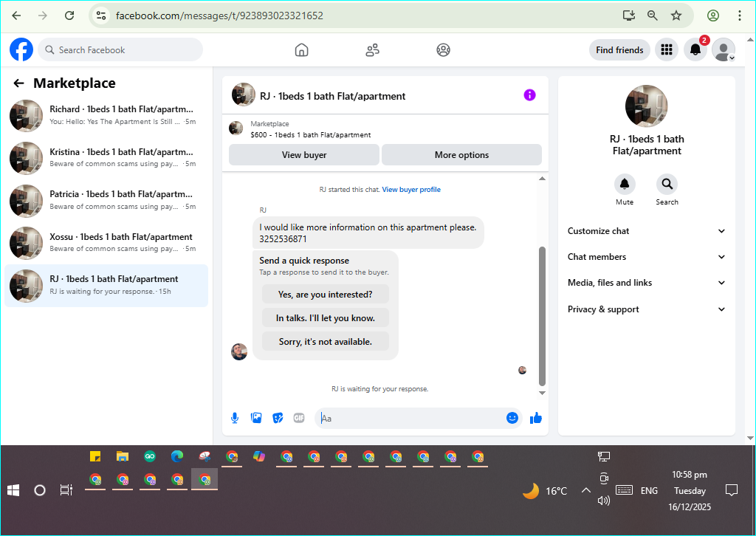Click the $600 Marketplace listing row
Image resolution: width=756 pixels, height=536 pixels.
point(385,129)
